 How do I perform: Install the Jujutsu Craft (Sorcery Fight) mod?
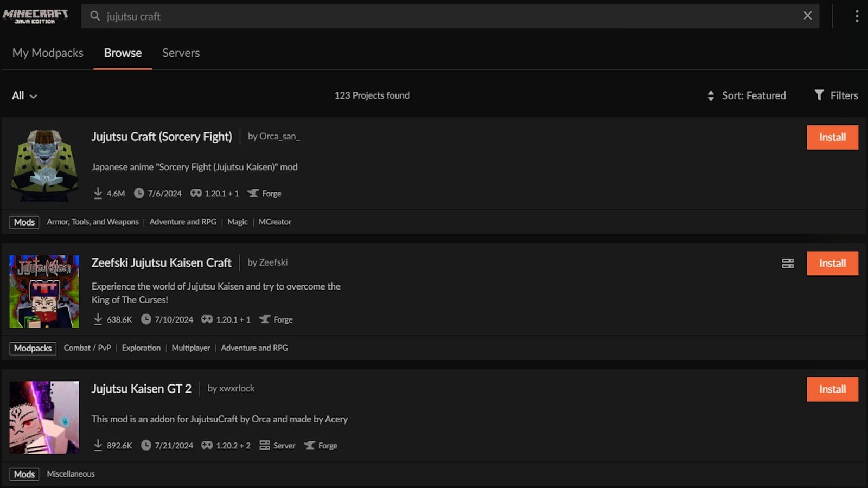832,137
